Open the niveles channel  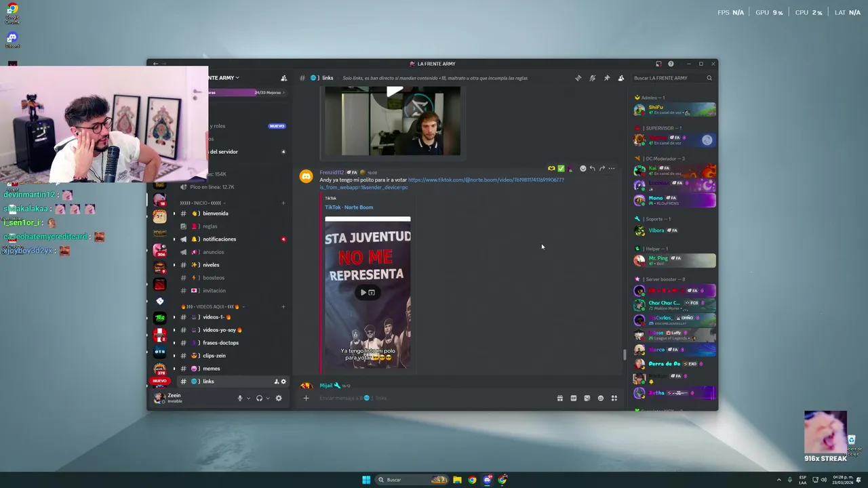tap(233, 265)
